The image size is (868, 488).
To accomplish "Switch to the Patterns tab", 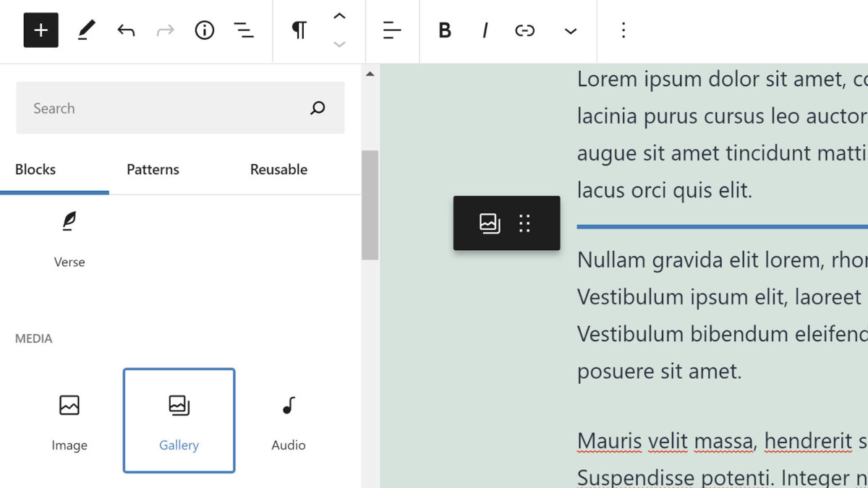I will 153,170.
